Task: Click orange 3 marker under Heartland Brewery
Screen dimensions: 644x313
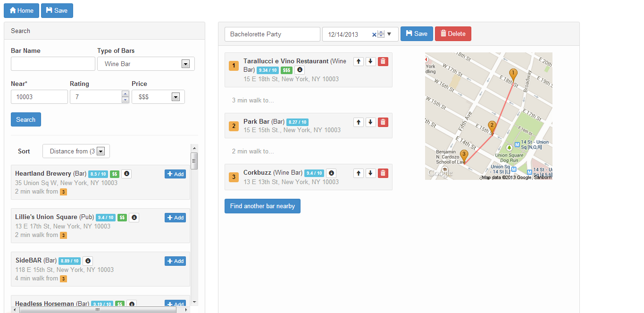Action: [x=63, y=192]
